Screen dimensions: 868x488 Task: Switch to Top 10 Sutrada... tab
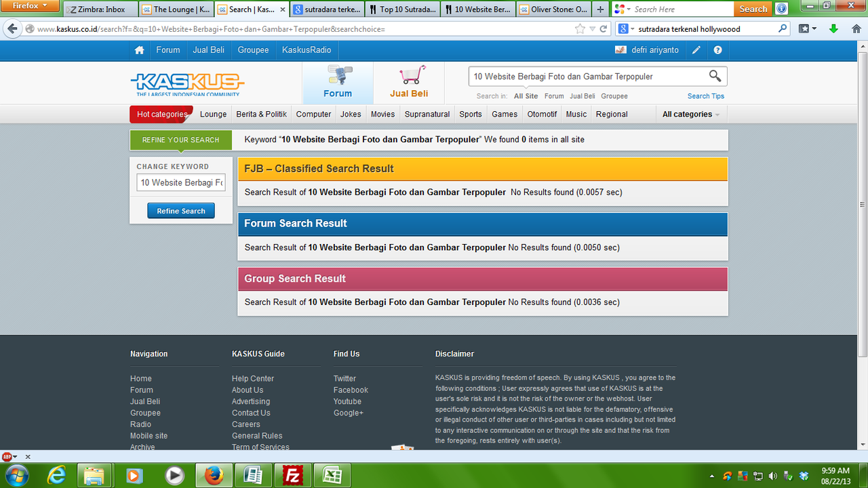[402, 9]
